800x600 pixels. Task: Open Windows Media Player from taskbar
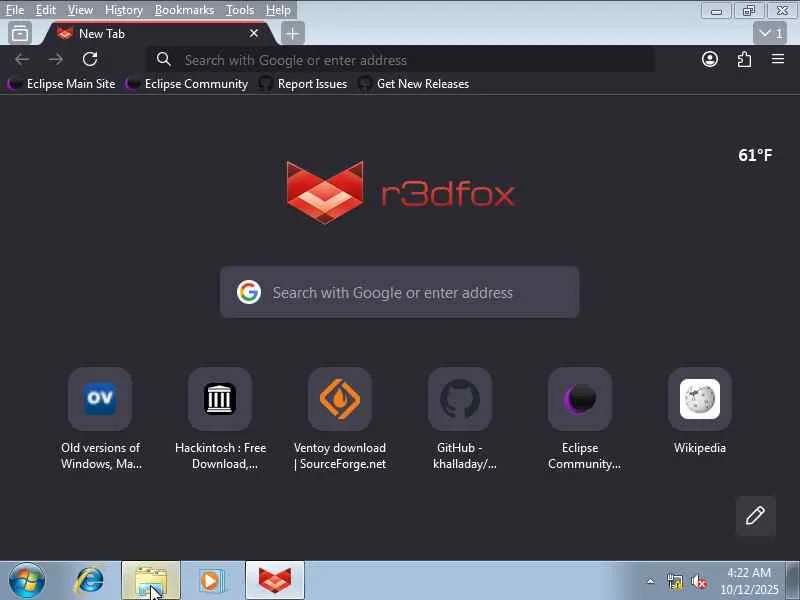[x=212, y=581]
